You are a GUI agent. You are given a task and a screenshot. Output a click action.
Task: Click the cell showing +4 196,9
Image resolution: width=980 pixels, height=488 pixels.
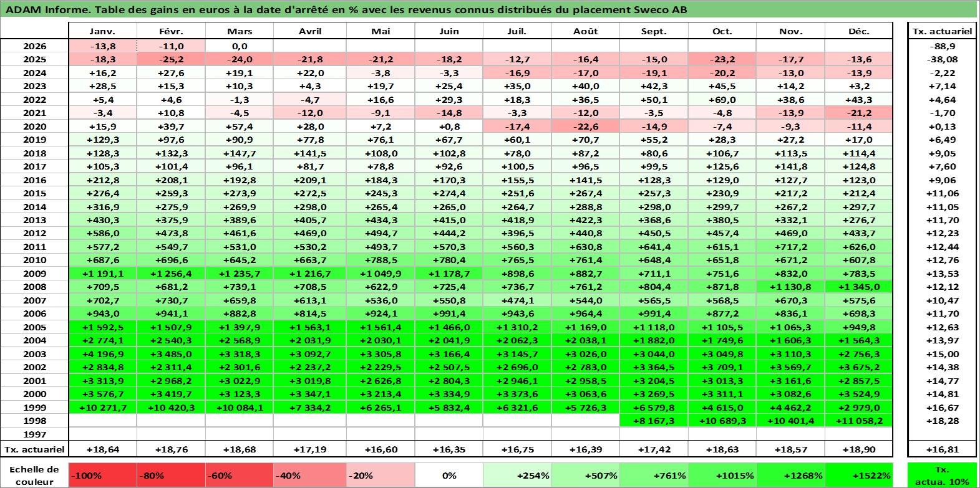[102, 354]
